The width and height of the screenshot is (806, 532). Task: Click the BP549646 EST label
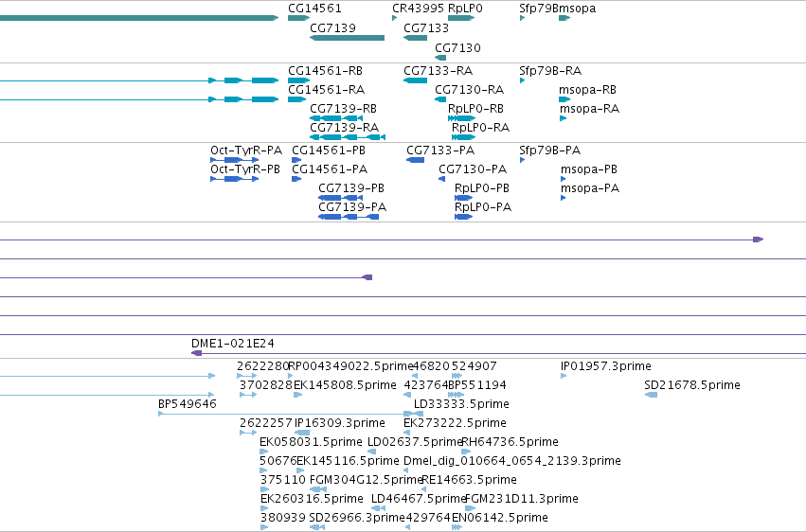coord(188,403)
